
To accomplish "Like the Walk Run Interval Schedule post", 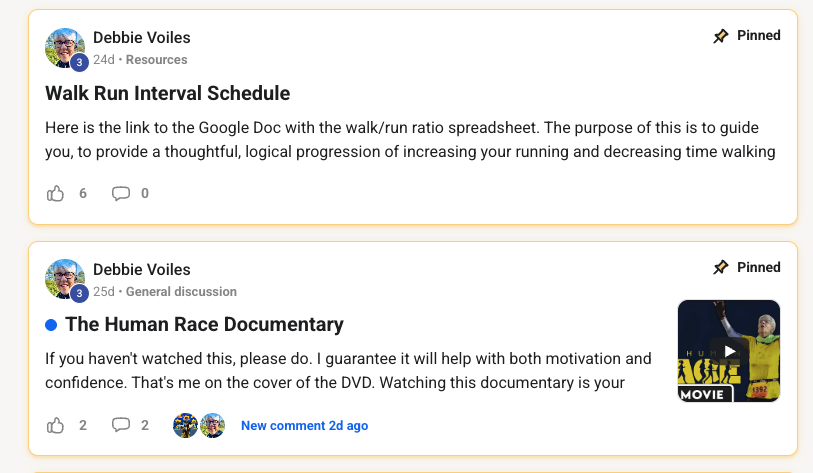I will coord(55,193).
